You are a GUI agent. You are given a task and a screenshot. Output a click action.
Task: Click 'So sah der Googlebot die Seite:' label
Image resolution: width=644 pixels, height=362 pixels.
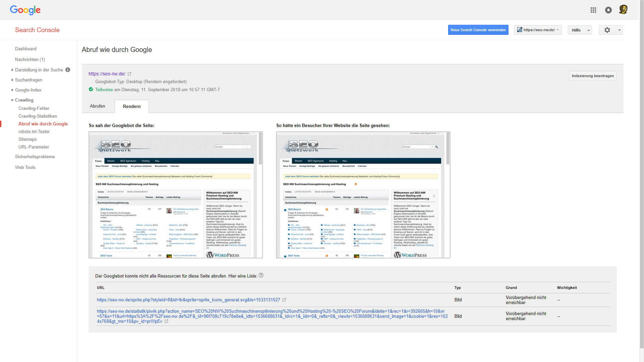point(121,125)
